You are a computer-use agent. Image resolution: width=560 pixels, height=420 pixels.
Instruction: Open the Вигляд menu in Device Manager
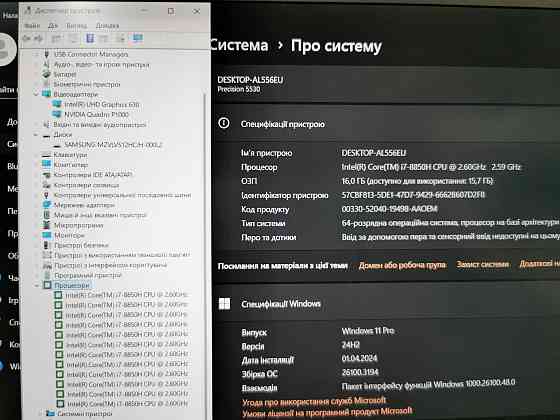click(x=76, y=26)
